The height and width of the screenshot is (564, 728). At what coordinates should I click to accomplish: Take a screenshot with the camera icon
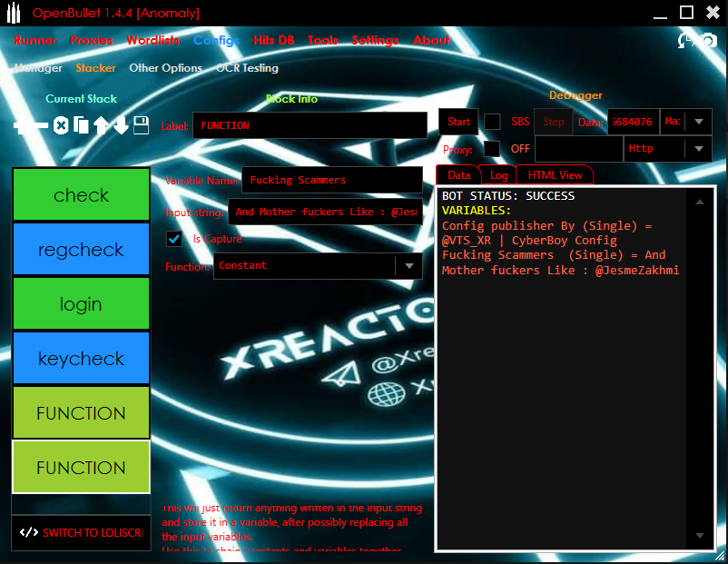pyautogui.click(x=707, y=41)
